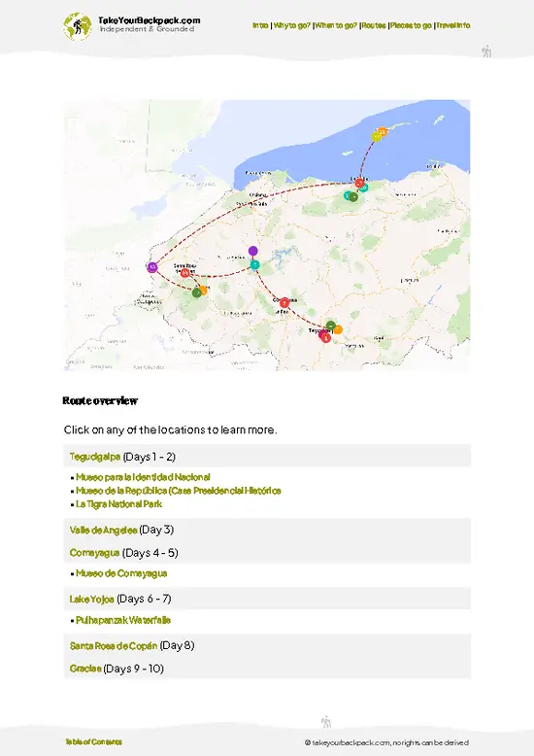Click the TakeYourBackpack.com globe logo icon
534x756 pixels.
point(77,26)
